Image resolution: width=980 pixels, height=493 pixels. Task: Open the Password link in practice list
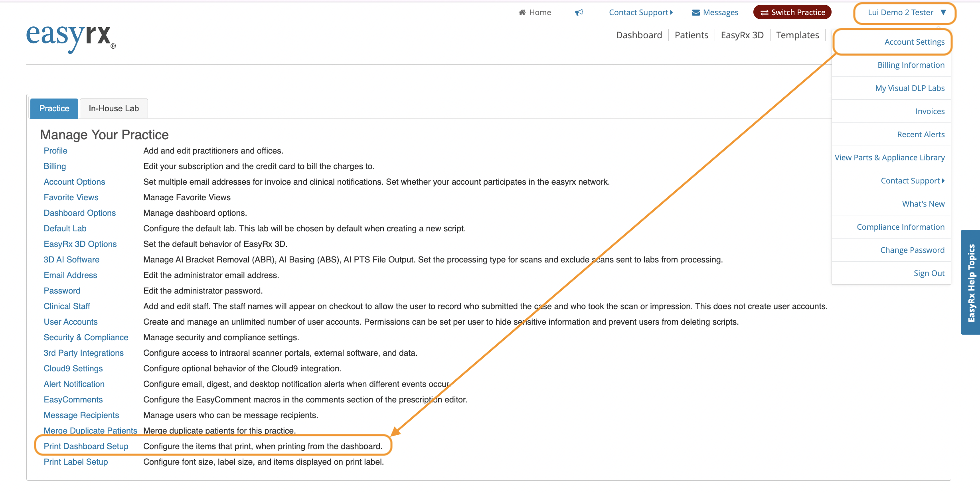62,291
